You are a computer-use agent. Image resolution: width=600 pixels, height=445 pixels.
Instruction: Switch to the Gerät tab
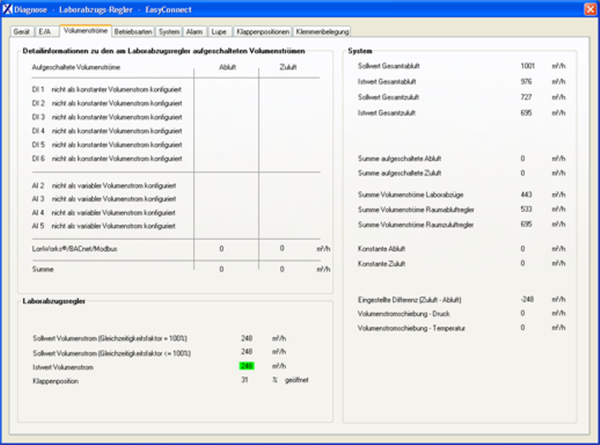[22, 32]
